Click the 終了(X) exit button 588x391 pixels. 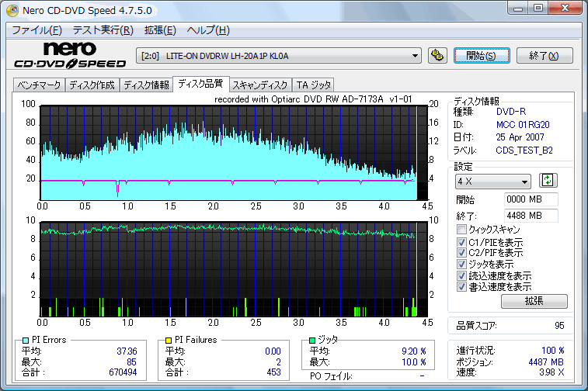(x=545, y=56)
